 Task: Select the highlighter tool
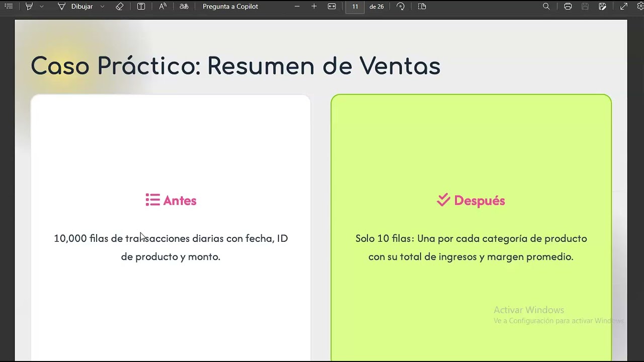coord(29,7)
